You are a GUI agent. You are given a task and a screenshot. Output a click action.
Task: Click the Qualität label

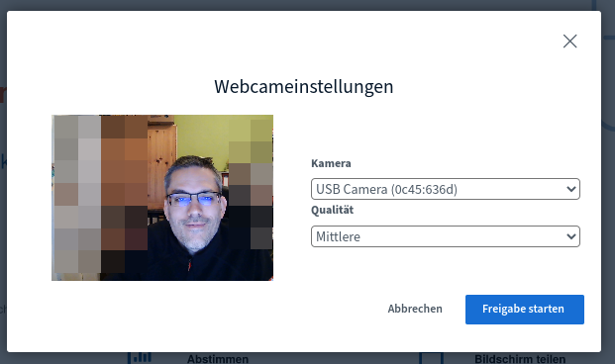[332, 210]
